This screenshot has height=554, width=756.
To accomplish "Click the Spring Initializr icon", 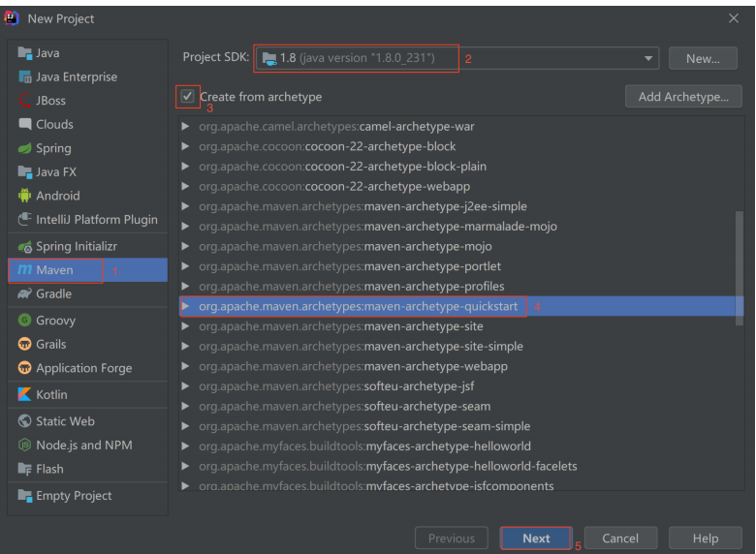I will click(x=24, y=247).
